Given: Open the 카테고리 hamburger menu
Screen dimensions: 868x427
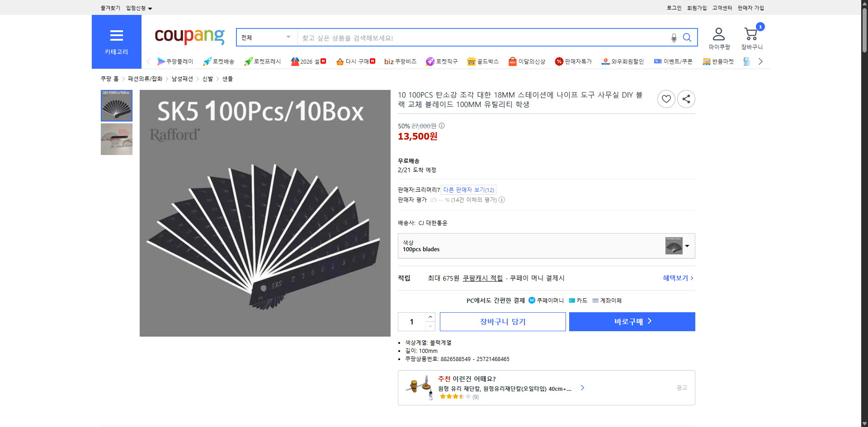Looking at the screenshot, I should click(x=116, y=35).
